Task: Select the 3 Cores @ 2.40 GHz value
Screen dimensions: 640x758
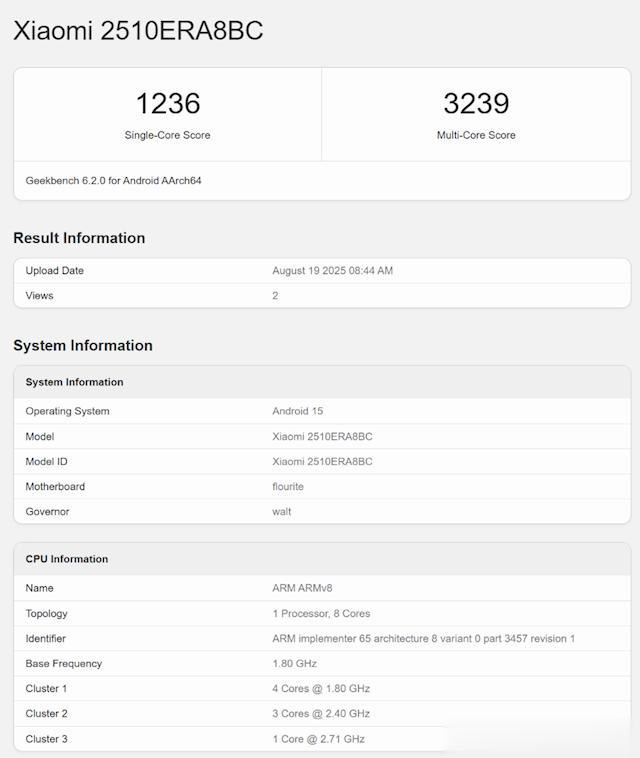Action: pyautogui.click(x=321, y=714)
